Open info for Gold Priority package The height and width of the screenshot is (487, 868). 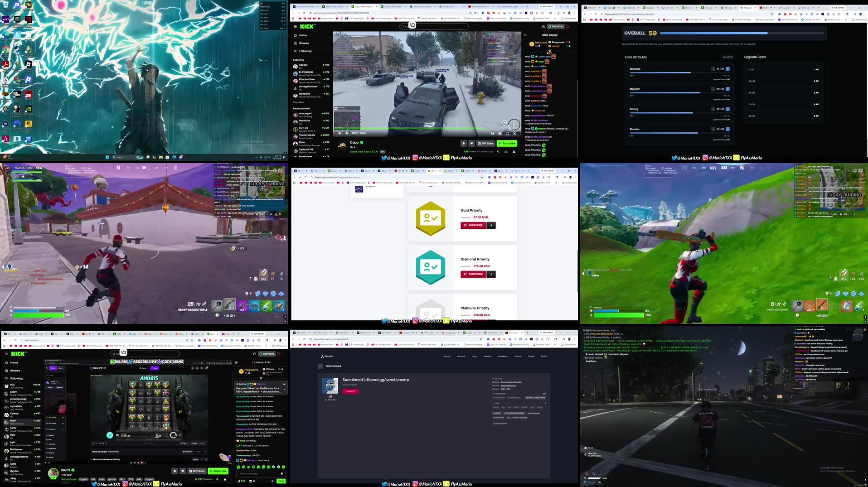[491, 225]
